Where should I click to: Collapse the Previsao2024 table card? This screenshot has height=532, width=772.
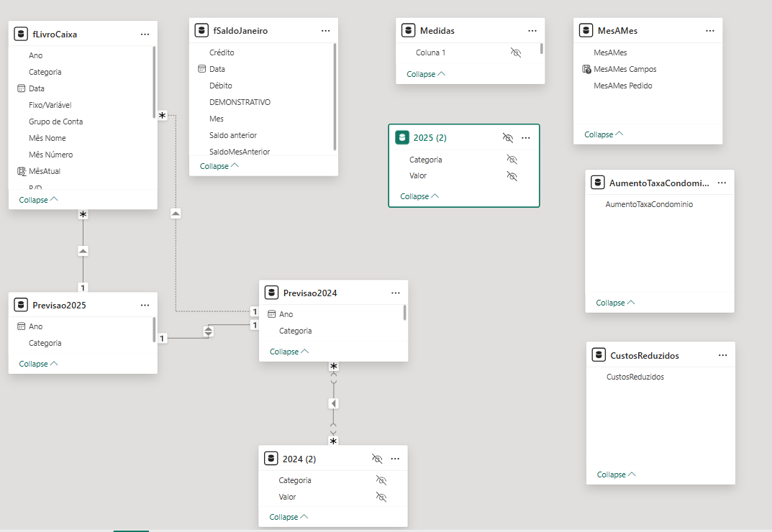[289, 352]
